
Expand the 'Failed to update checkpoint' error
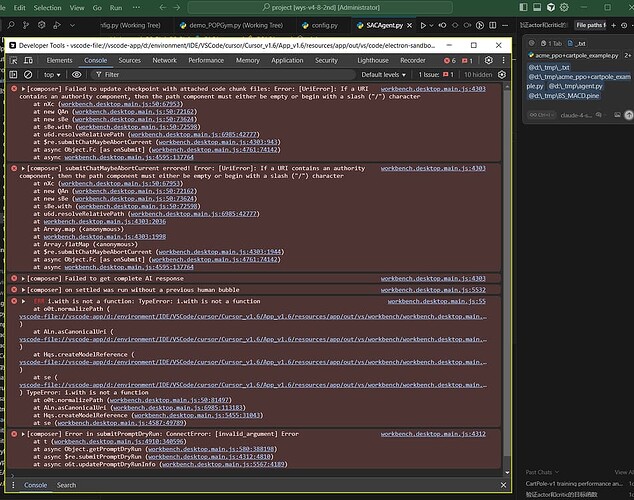click(x=23, y=89)
